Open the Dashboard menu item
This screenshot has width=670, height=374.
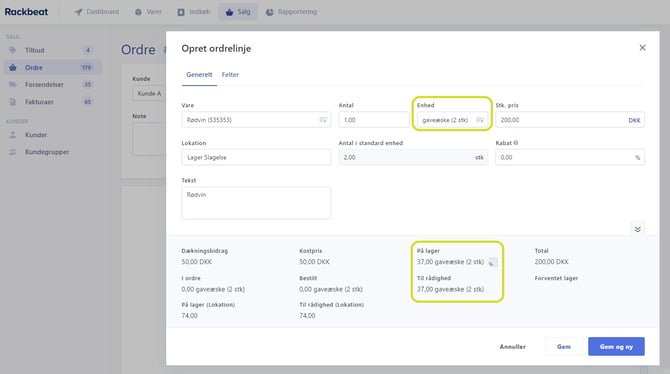(x=97, y=12)
